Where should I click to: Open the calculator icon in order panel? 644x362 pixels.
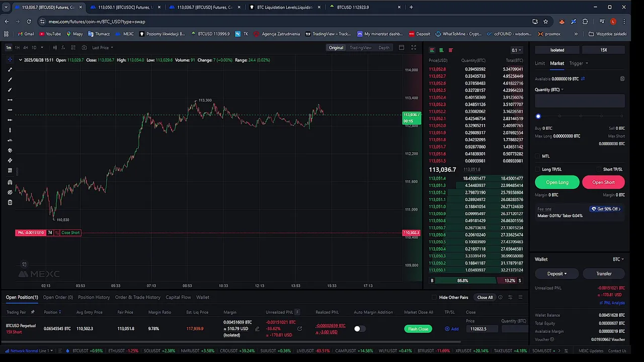[622, 79]
